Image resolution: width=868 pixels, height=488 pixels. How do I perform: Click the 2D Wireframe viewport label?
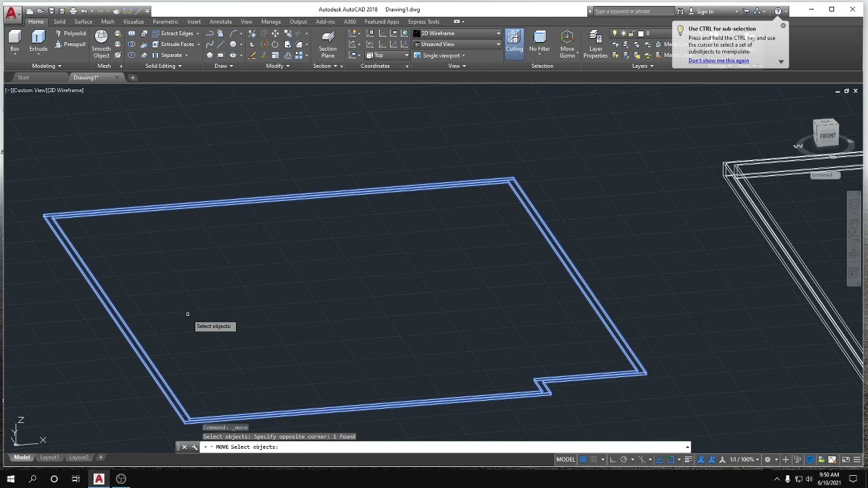pos(66,90)
